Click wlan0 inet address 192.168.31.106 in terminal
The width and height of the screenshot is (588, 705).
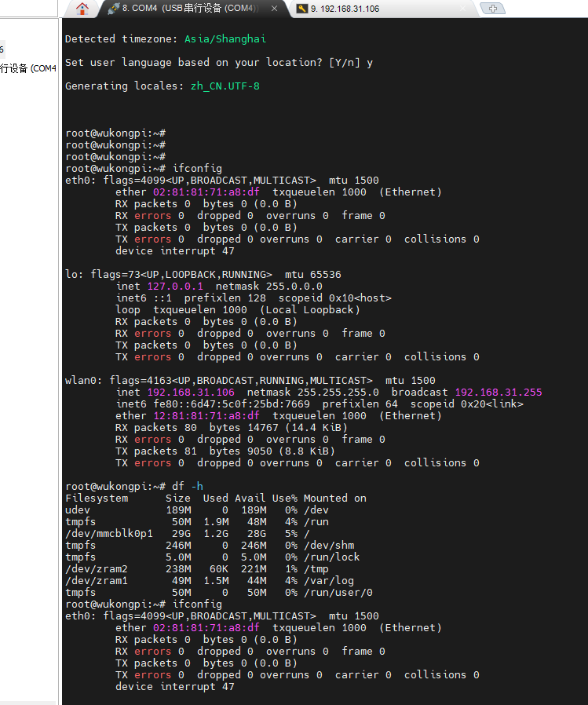(191, 392)
